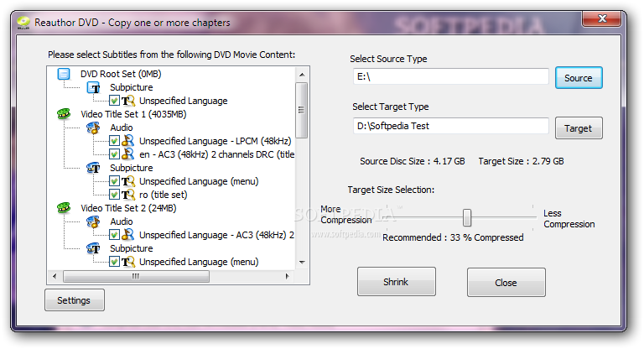Image resolution: width=644 pixels, height=349 pixels.
Task: Click the tree scroll left arrow
Action: (x=55, y=276)
